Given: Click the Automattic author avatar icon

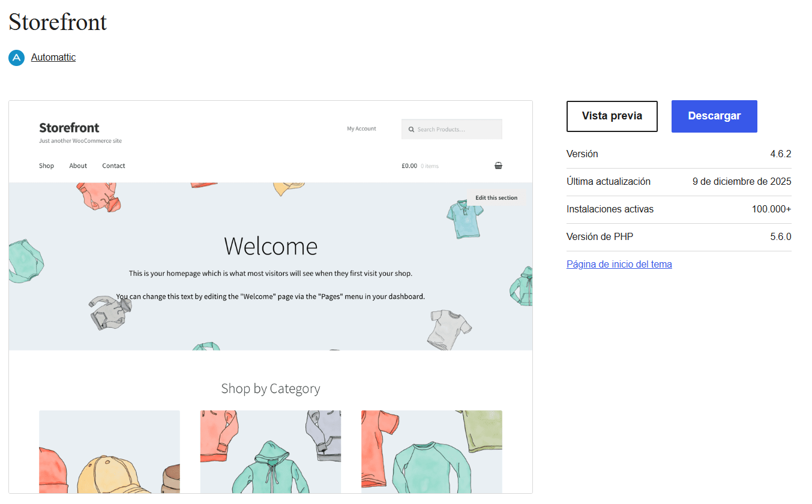Looking at the screenshot, I should [16, 58].
